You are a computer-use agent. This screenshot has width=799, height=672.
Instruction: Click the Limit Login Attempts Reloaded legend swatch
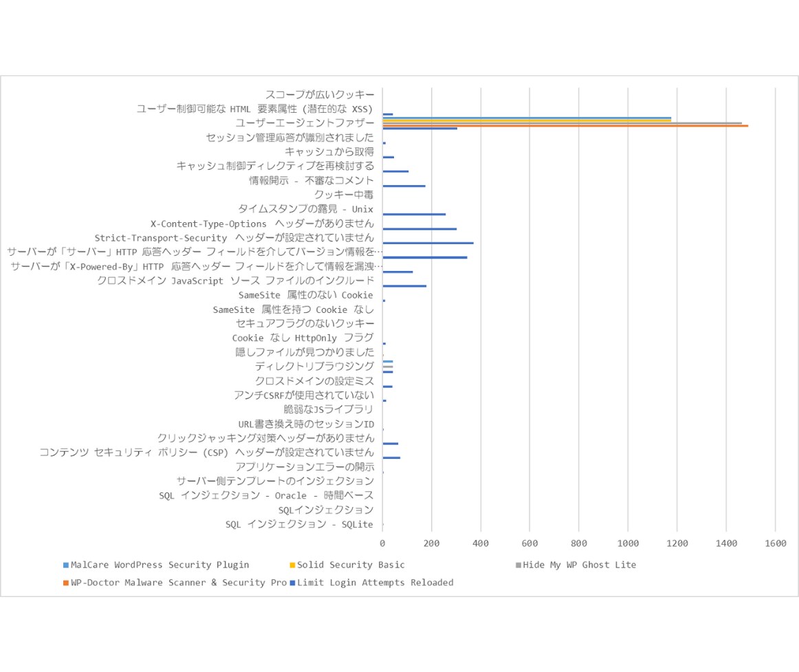click(292, 583)
